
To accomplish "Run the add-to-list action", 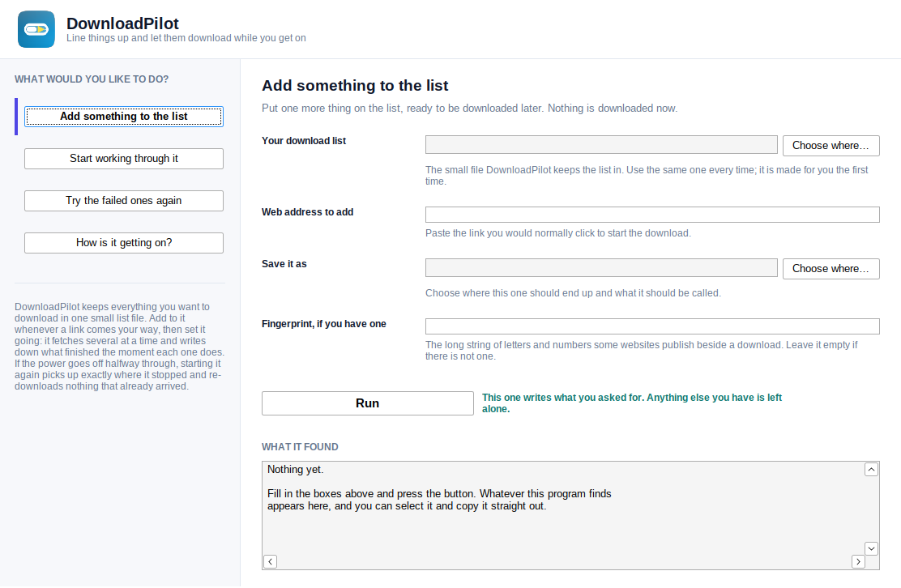I will click(x=368, y=403).
